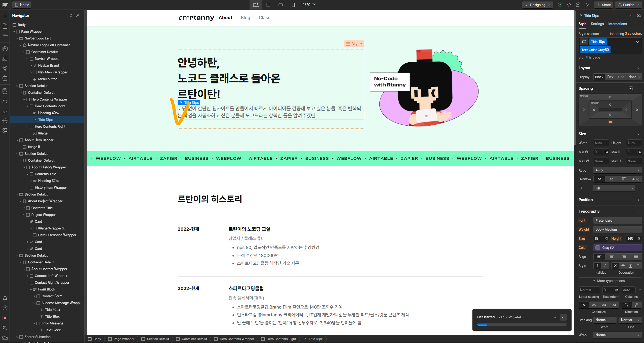This screenshot has height=343, width=644.
Task: Set Display to Grid
Action: [621, 77]
